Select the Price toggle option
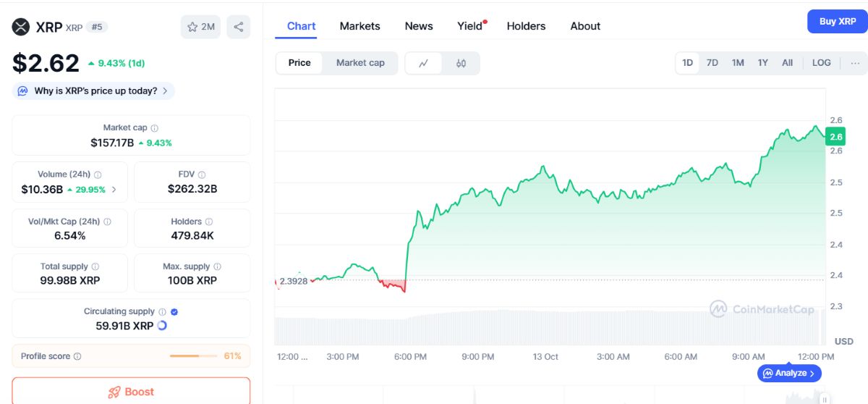 click(x=299, y=63)
